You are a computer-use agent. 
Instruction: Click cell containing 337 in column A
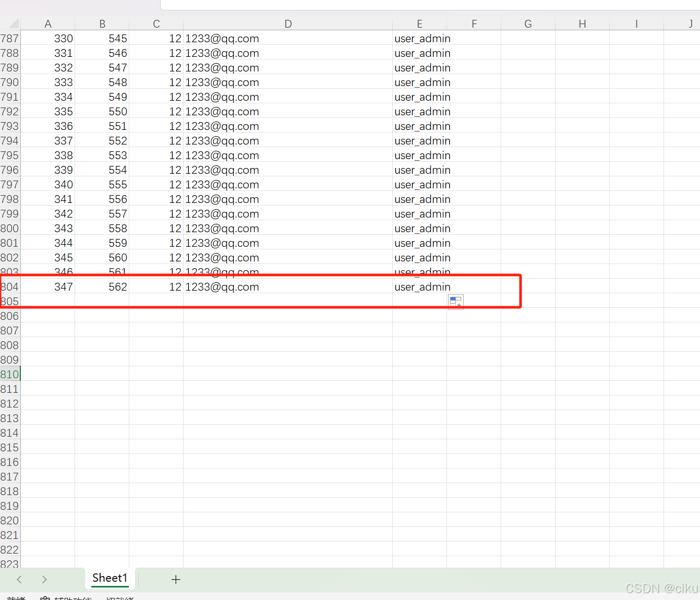(48, 141)
